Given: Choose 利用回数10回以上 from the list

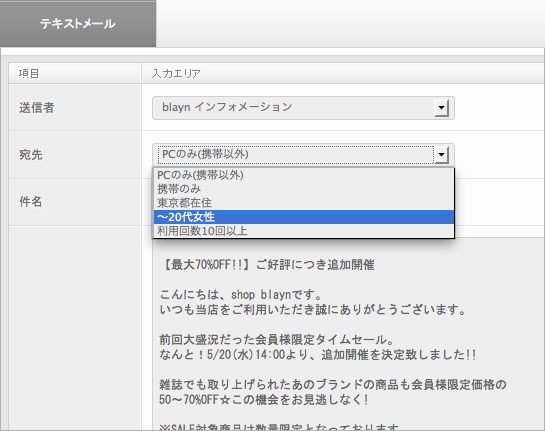Looking at the screenshot, I should coord(304,231).
